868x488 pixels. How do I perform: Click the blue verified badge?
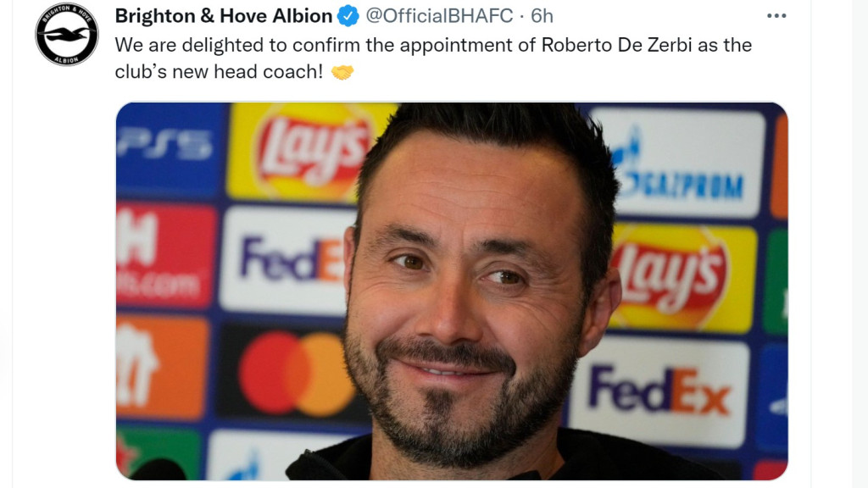[x=348, y=16]
